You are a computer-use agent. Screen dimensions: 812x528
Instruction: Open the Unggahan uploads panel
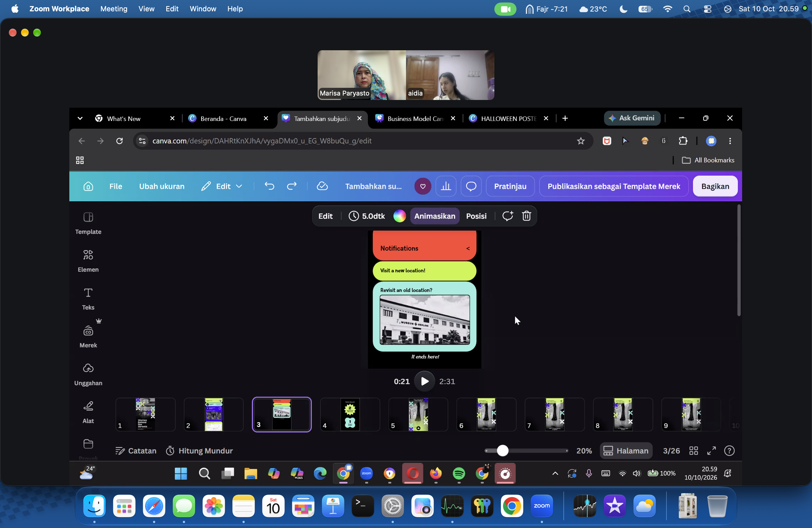coord(88,375)
